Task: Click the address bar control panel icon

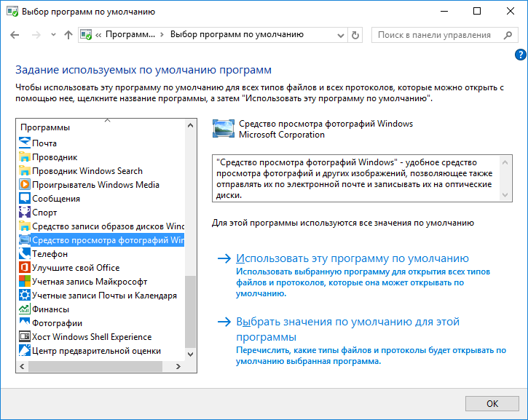Action: 86,35
